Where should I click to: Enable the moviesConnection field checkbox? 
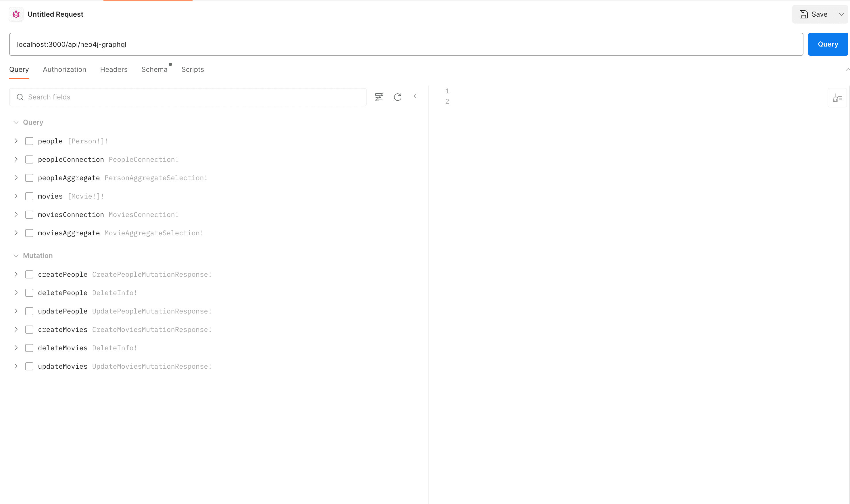29,215
